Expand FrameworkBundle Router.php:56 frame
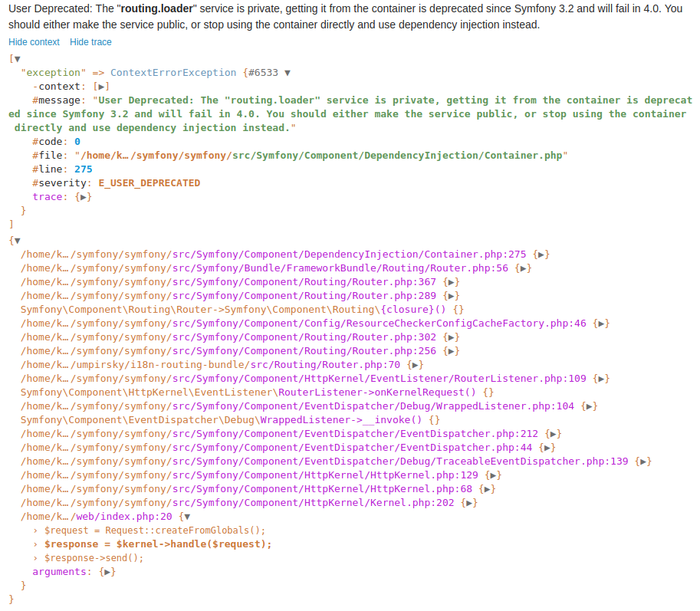 tap(523, 268)
